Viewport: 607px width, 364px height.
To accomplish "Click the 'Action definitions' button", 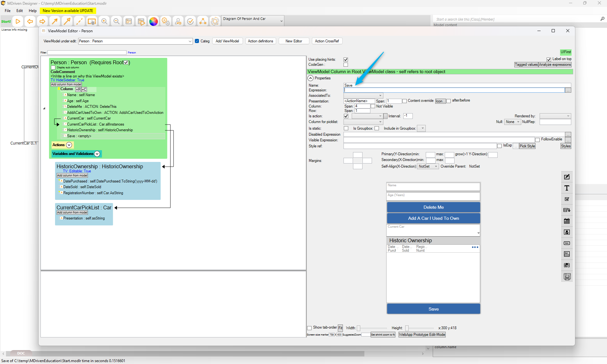I will pyautogui.click(x=260, y=41).
